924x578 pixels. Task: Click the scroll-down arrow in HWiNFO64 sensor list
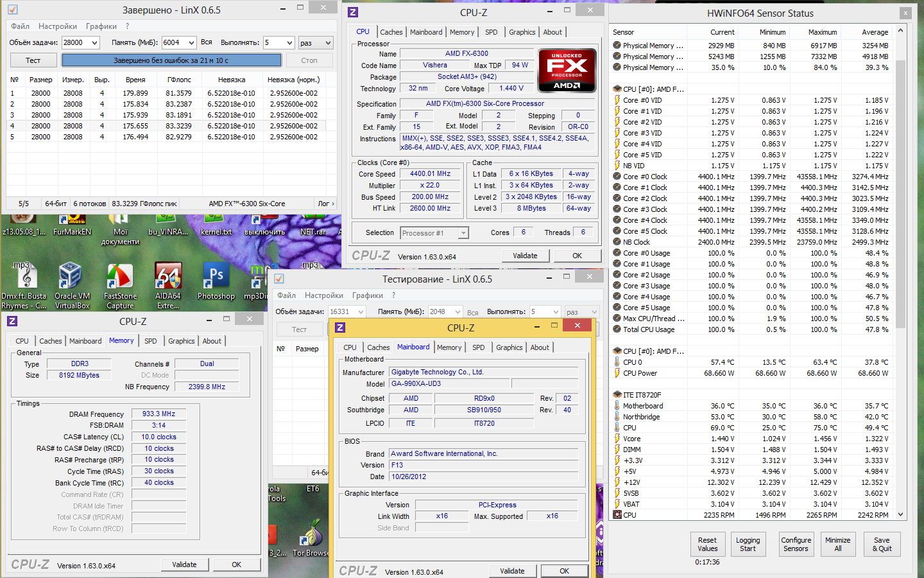point(901,514)
